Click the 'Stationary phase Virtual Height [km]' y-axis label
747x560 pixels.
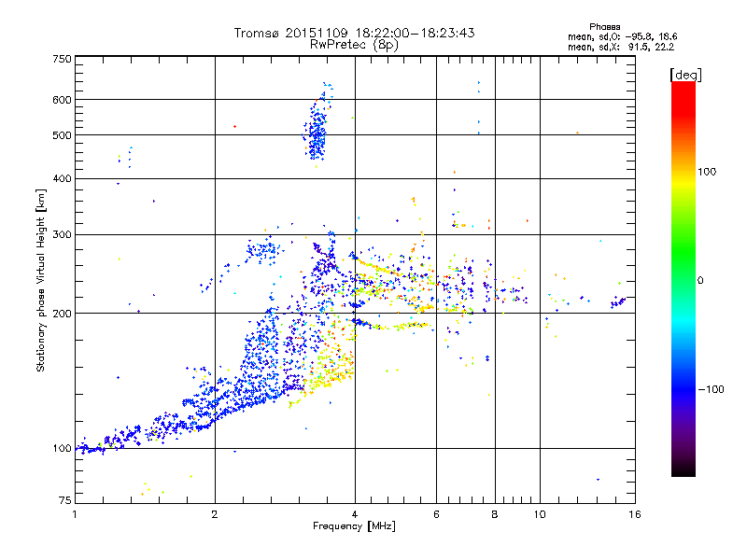click(x=41, y=280)
